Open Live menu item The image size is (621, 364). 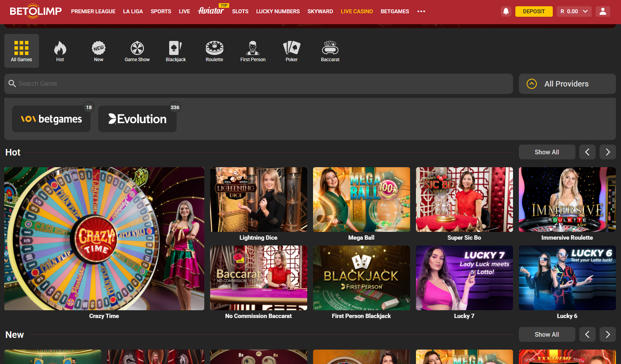184,11
